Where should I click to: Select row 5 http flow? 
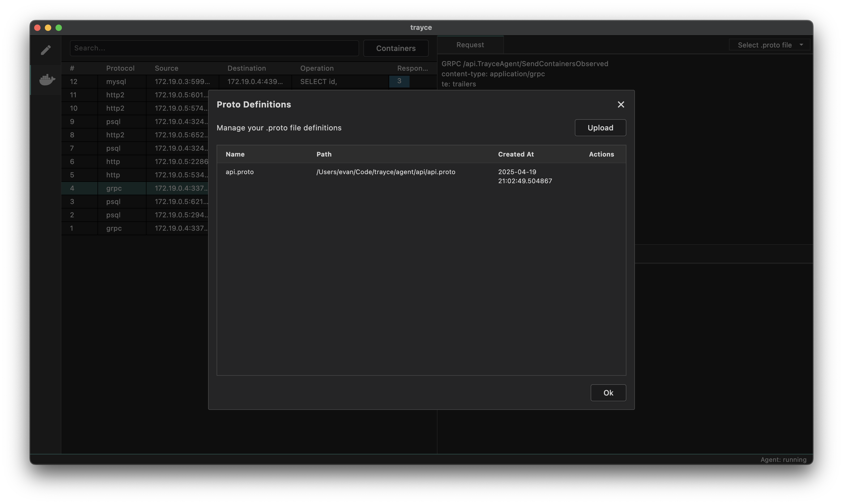[x=134, y=175]
